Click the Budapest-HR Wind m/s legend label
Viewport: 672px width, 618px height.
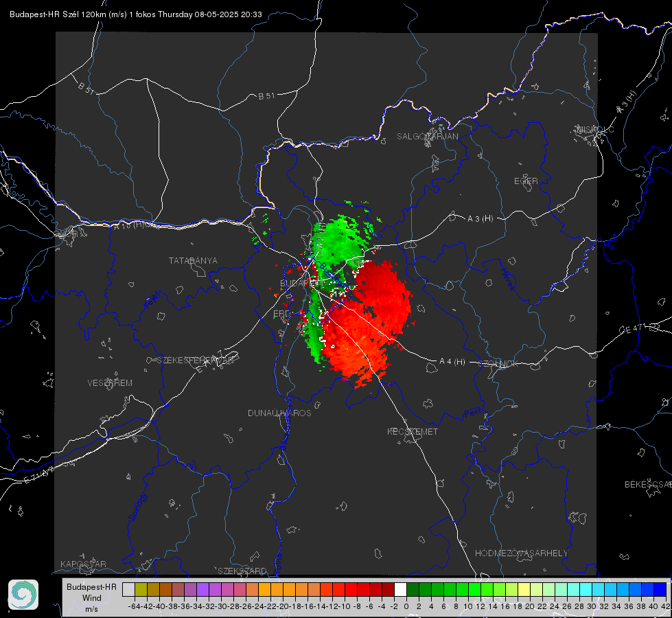coord(92,598)
